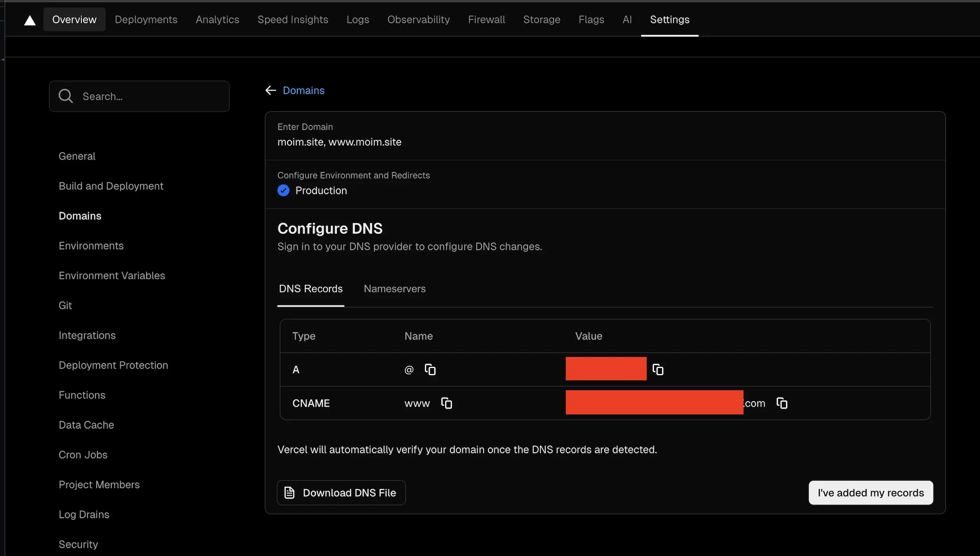Click I've added my records button

click(x=870, y=493)
